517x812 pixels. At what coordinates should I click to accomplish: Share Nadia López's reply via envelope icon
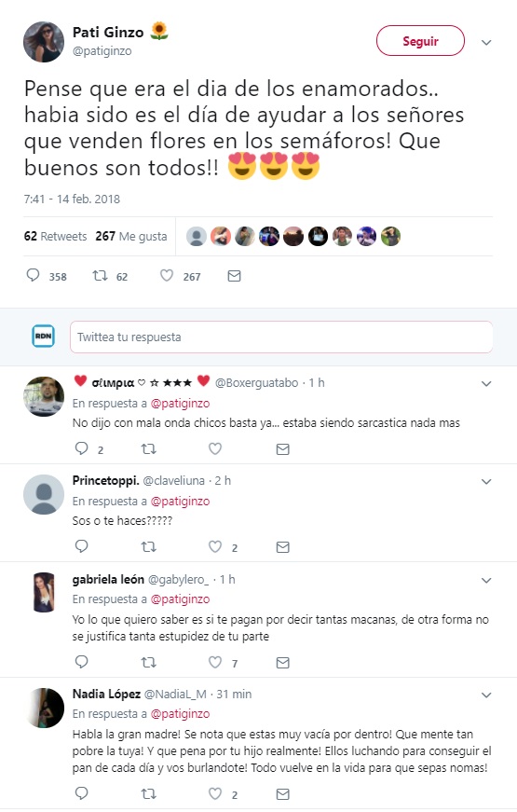282,793
